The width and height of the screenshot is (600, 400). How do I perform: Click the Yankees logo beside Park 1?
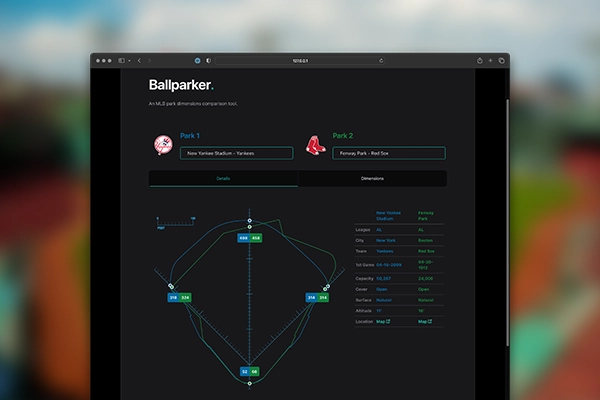click(163, 145)
